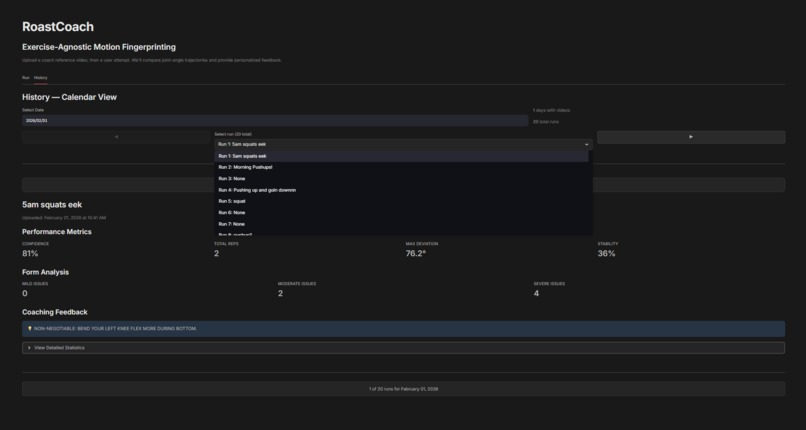Open the Select Date field showing 2026/02/01
The height and width of the screenshot is (430, 806).
click(x=275, y=121)
